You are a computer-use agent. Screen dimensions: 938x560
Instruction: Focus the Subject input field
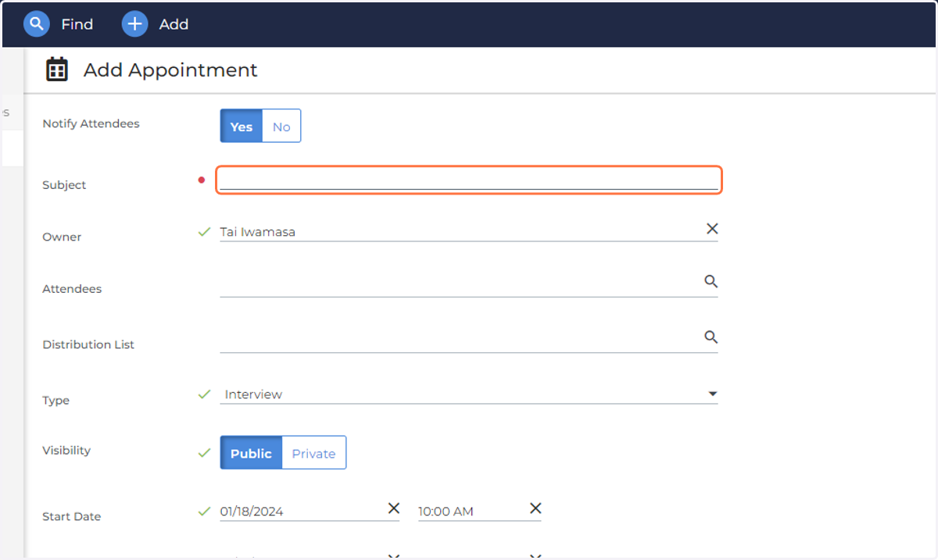pyautogui.click(x=468, y=180)
